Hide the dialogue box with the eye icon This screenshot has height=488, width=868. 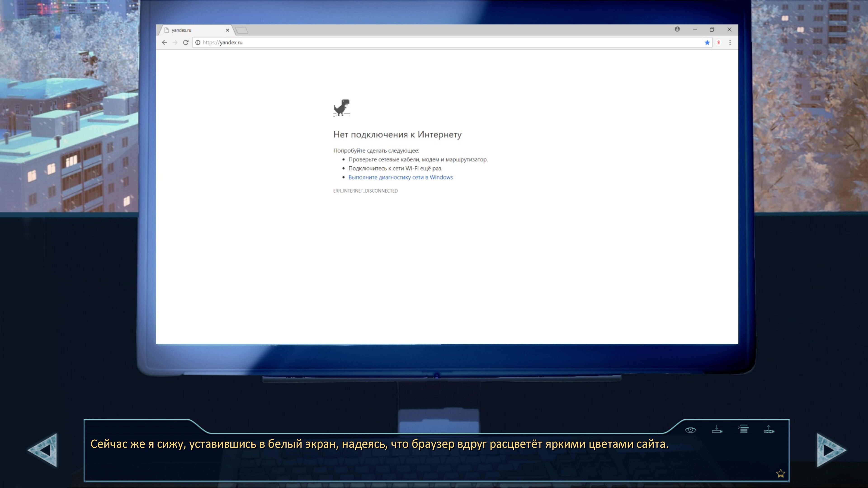pyautogui.click(x=690, y=430)
